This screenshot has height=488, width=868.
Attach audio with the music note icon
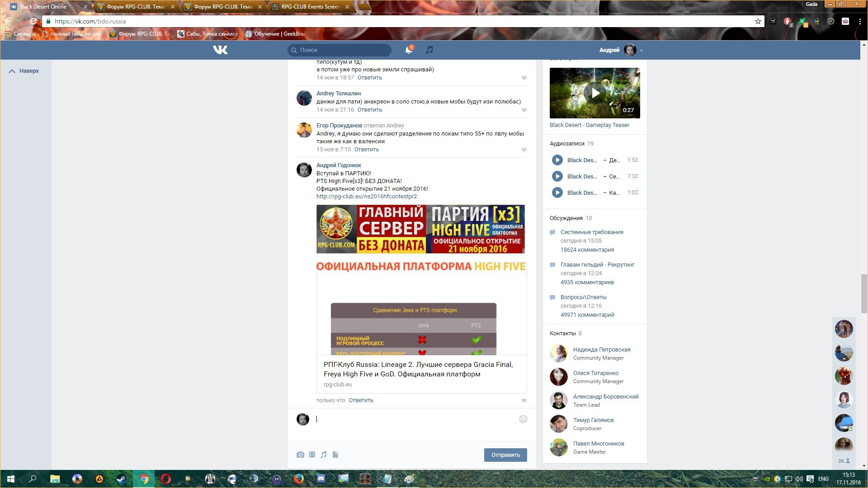tap(324, 455)
